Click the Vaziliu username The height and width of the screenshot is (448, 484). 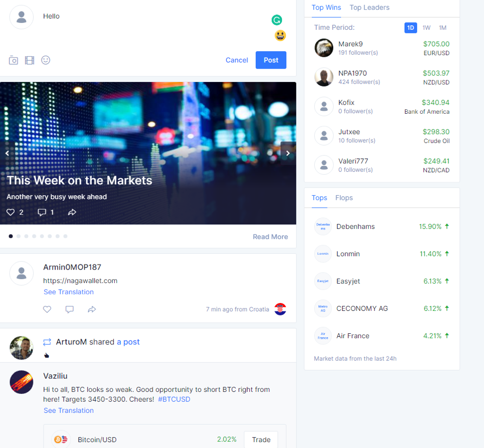(x=55, y=376)
